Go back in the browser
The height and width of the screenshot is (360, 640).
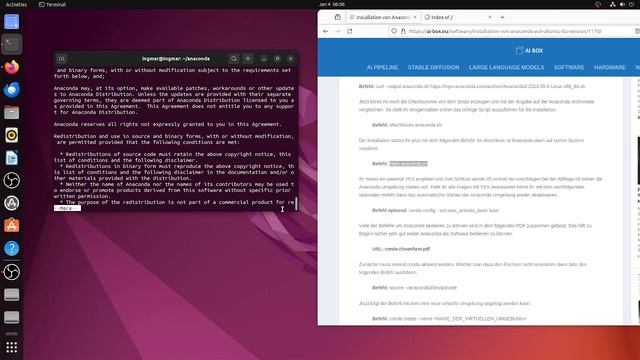click(x=326, y=31)
